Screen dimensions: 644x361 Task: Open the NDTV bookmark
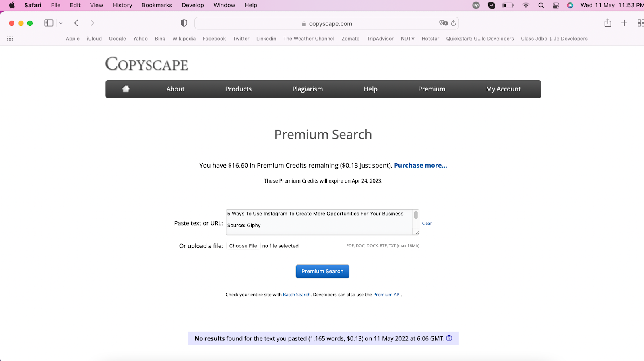(408, 39)
